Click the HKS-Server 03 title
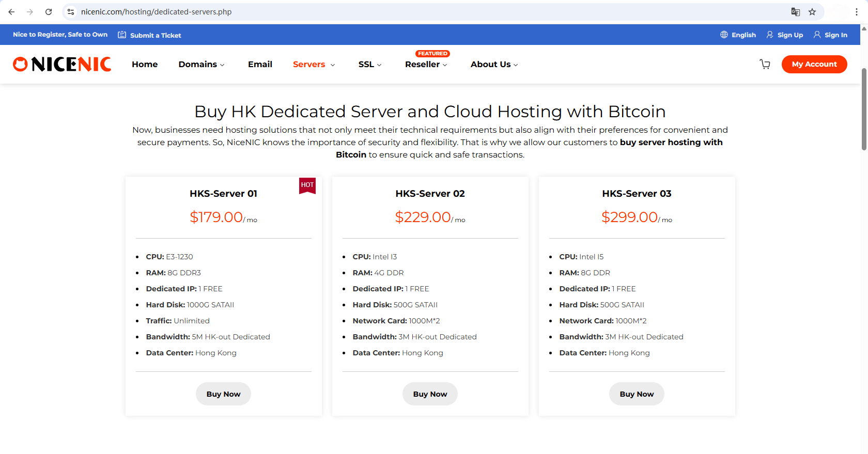The height and width of the screenshot is (454, 868). click(637, 194)
